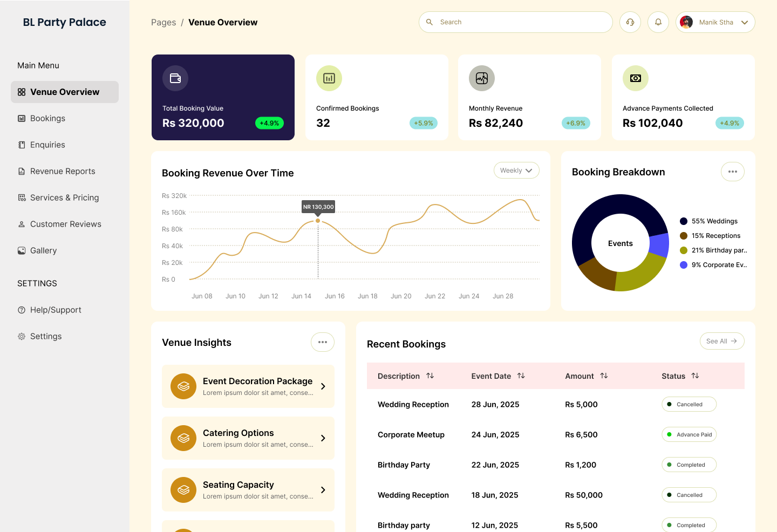Screen dimensions: 777x532
Task: Select Venue Overview in the main menu
Action: [x=64, y=92]
